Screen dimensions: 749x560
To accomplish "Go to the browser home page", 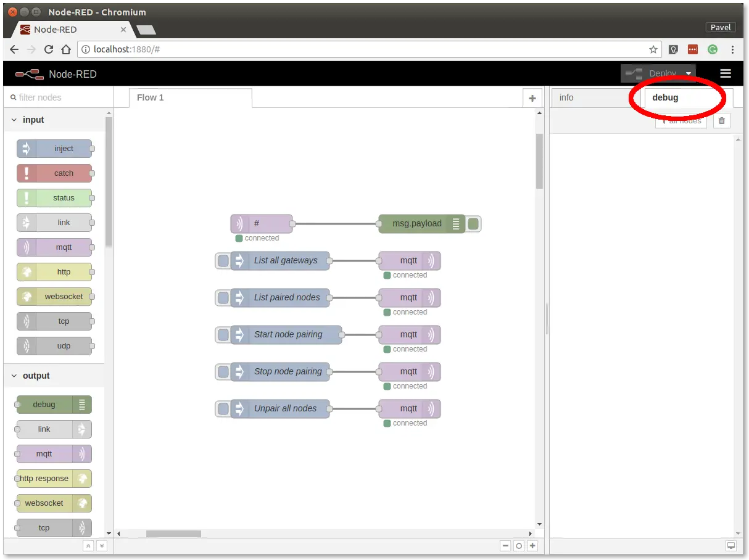I will pos(66,49).
